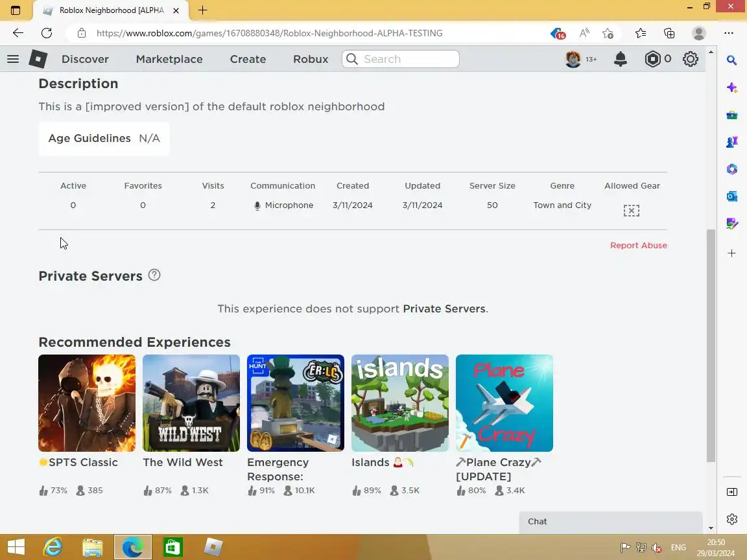Add a sidebar app with plus
The image size is (747, 560).
(x=732, y=253)
